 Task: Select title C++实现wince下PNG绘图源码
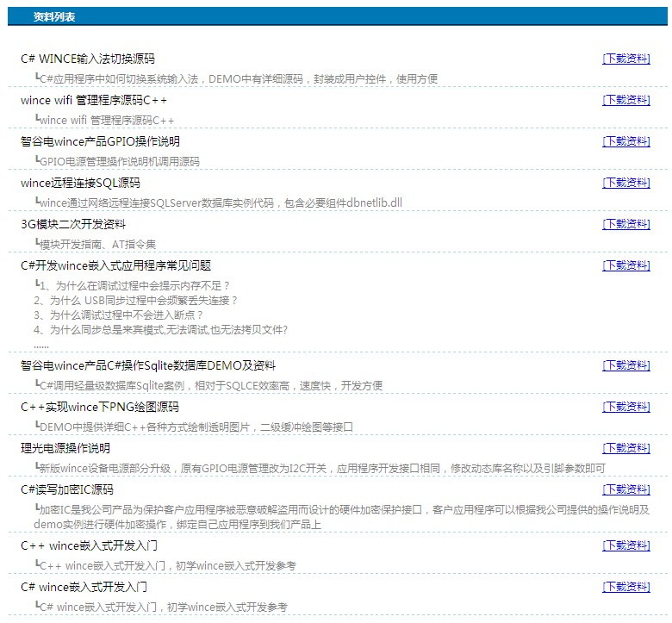100,407
